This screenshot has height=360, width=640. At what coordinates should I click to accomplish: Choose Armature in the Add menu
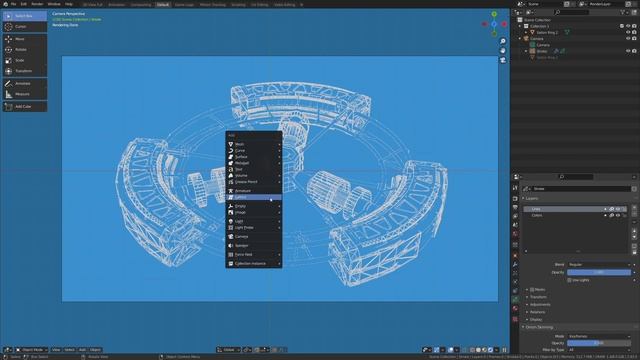tap(254, 191)
